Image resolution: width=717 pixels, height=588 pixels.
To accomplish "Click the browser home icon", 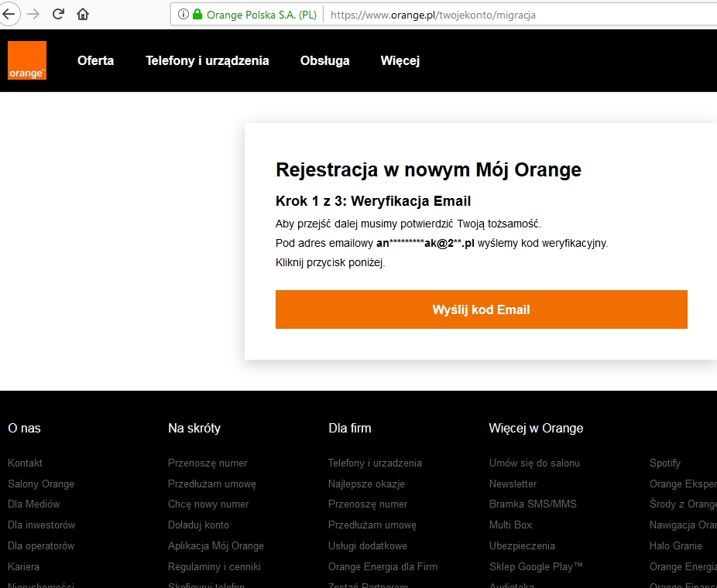I will click(82, 13).
